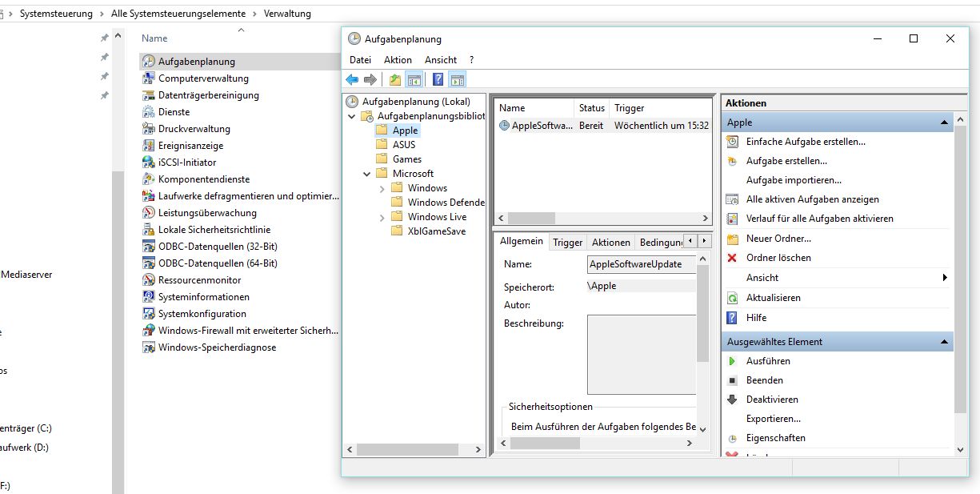
Task: Open Computerverwaltung in Verwaltung window
Action: tap(203, 78)
